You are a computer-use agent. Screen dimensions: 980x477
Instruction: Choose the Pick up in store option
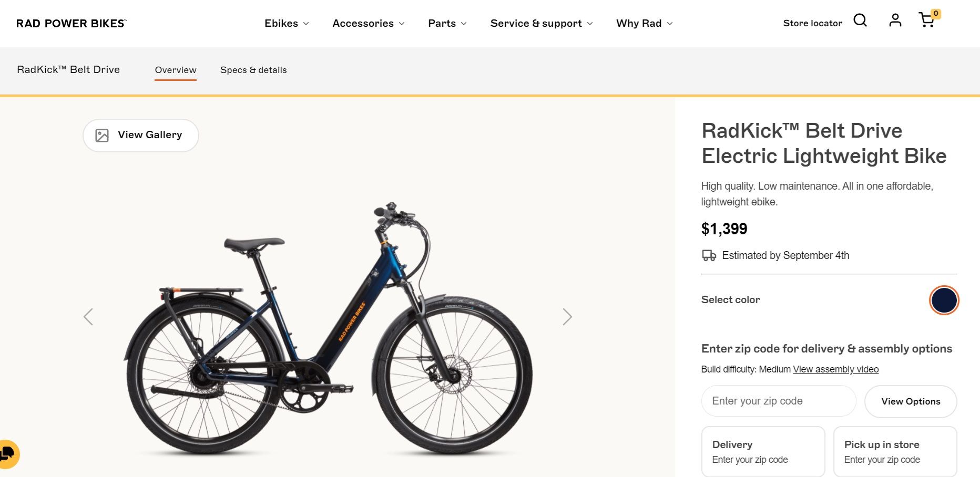coord(895,451)
